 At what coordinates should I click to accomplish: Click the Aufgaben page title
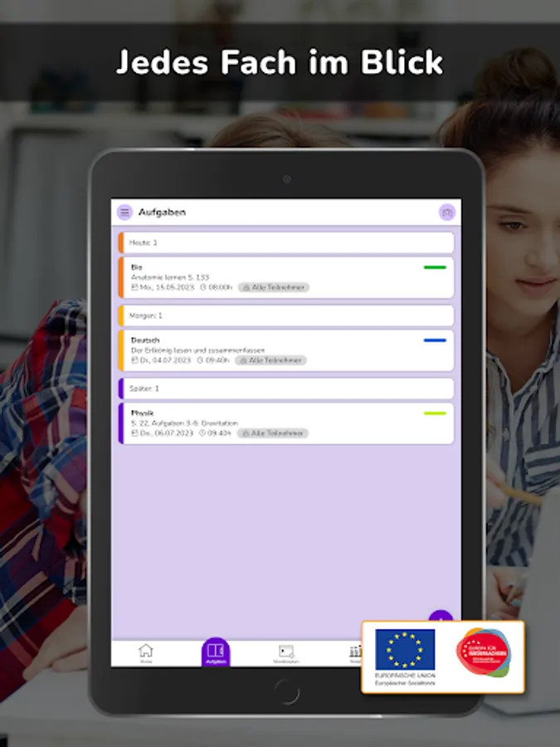[162, 212]
